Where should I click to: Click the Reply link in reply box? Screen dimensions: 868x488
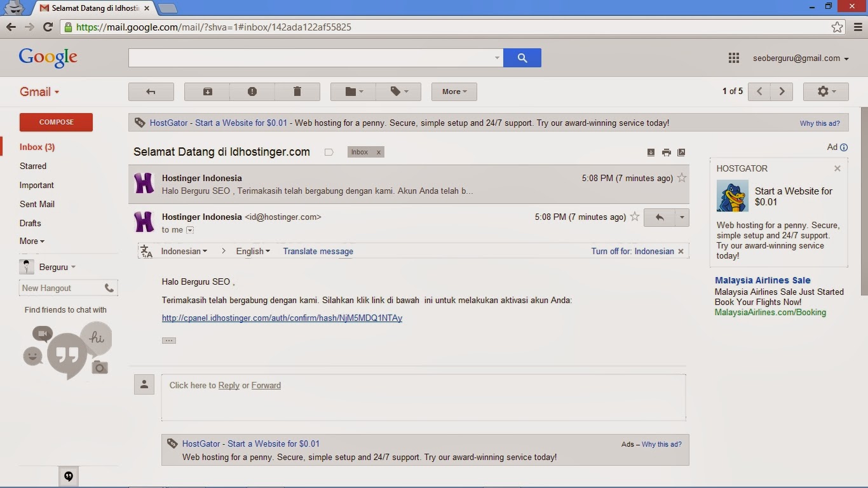[229, 385]
